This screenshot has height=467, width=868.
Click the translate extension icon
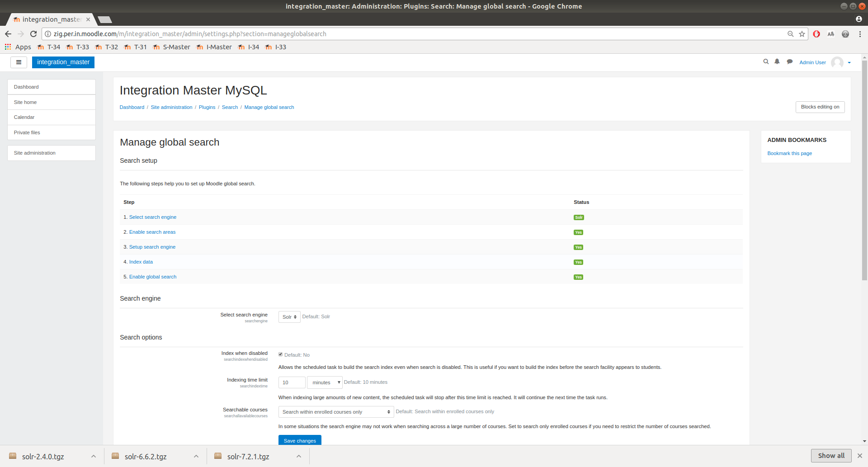click(x=831, y=34)
